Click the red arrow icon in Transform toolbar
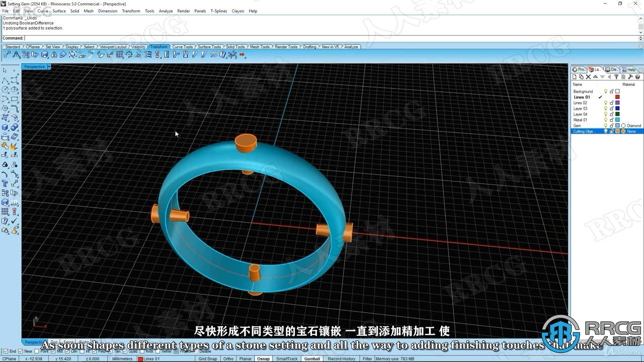The image size is (644, 362). (x=242, y=54)
